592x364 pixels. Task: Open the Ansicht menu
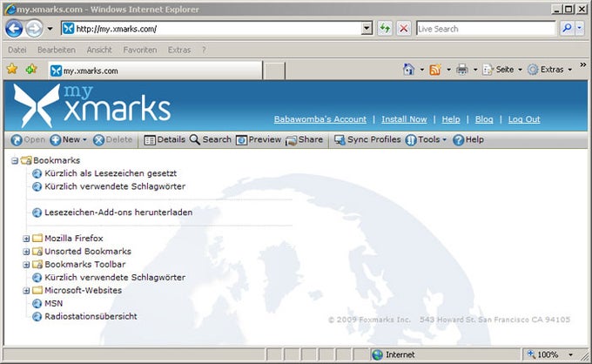point(99,50)
